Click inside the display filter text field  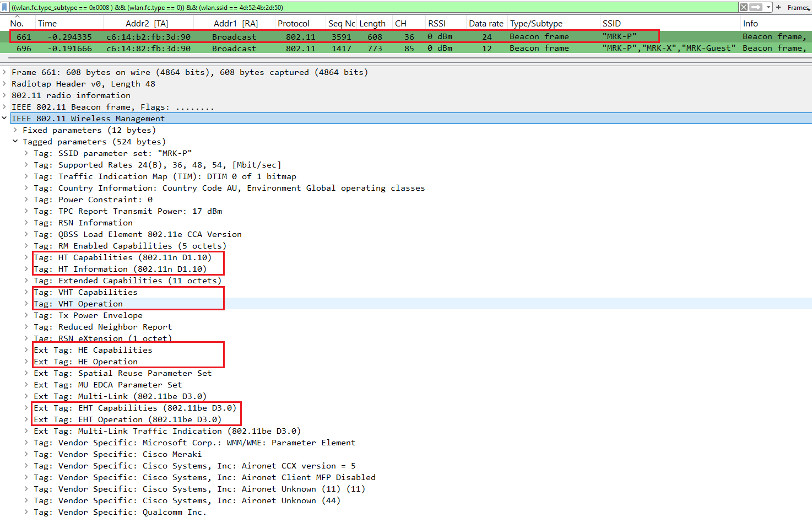click(331, 7)
